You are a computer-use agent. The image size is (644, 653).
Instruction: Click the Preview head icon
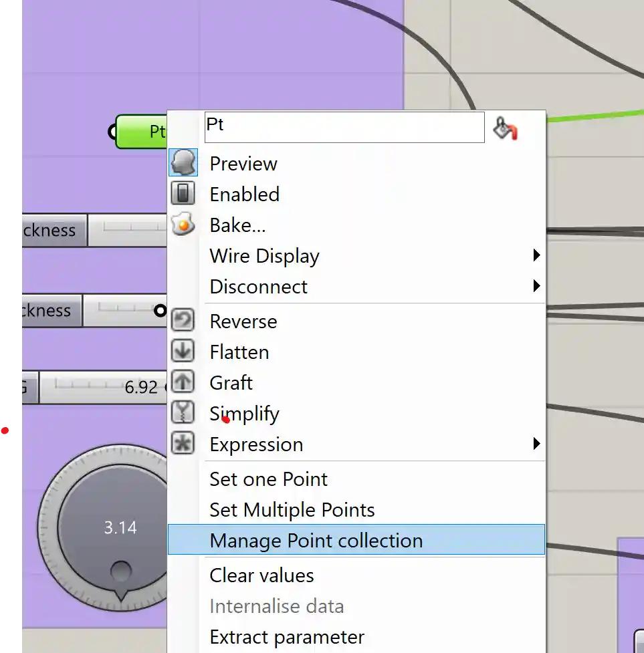[183, 163]
